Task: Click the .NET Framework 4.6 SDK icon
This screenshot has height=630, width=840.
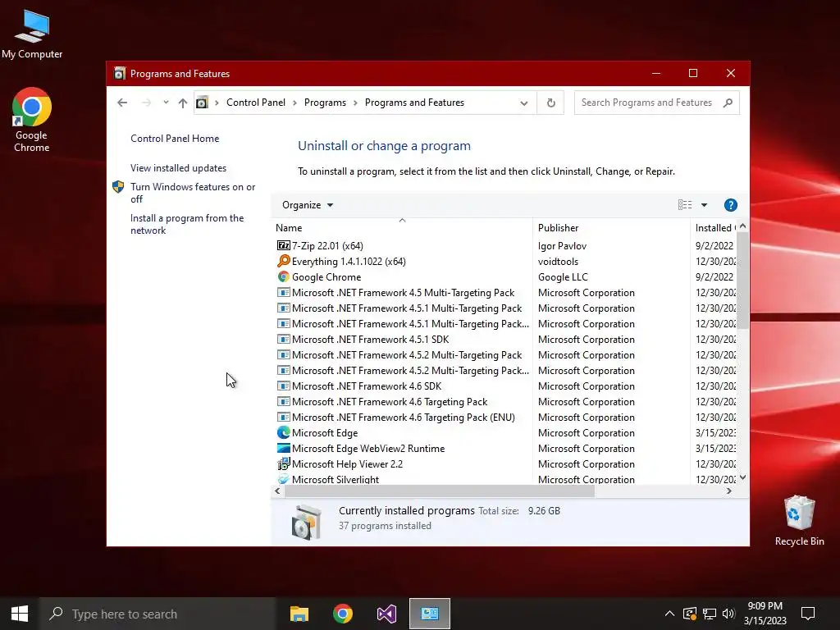Action: [x=283, y=386]
